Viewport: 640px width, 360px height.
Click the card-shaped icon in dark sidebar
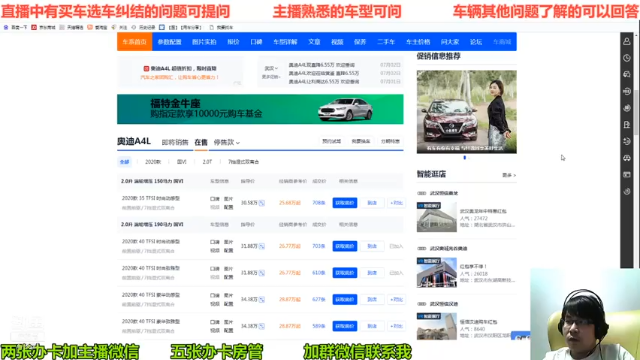click(x=627, y=175)
